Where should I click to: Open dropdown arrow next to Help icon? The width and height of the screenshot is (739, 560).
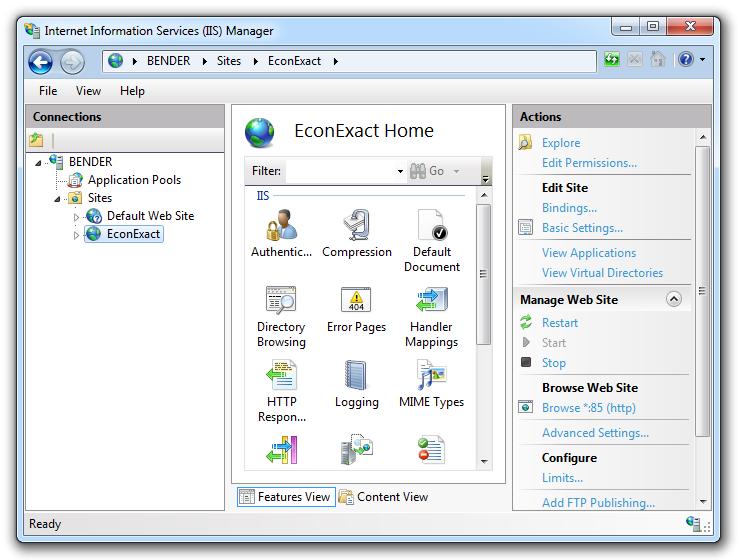click(702, 59)
